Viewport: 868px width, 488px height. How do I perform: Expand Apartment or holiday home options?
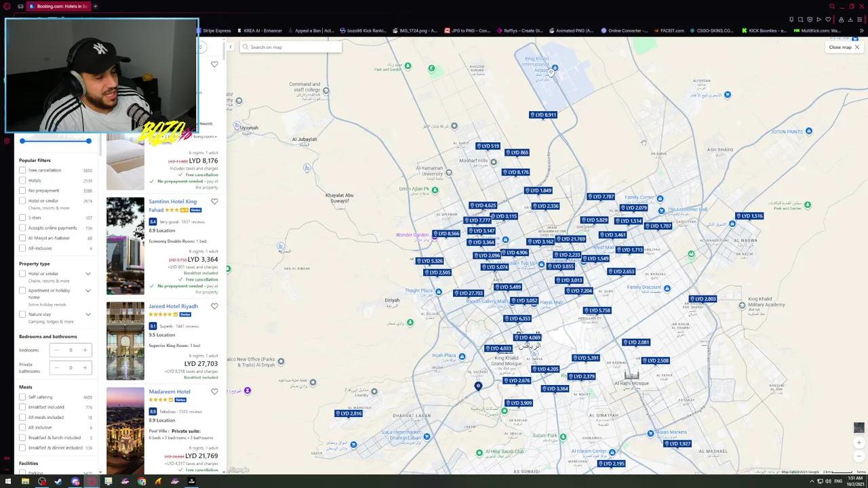click(88, 291)
